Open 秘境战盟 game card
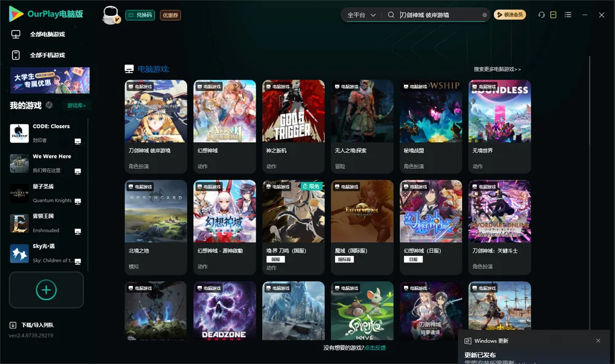Screen dimensions: 615x364 (x=431, y=126)
